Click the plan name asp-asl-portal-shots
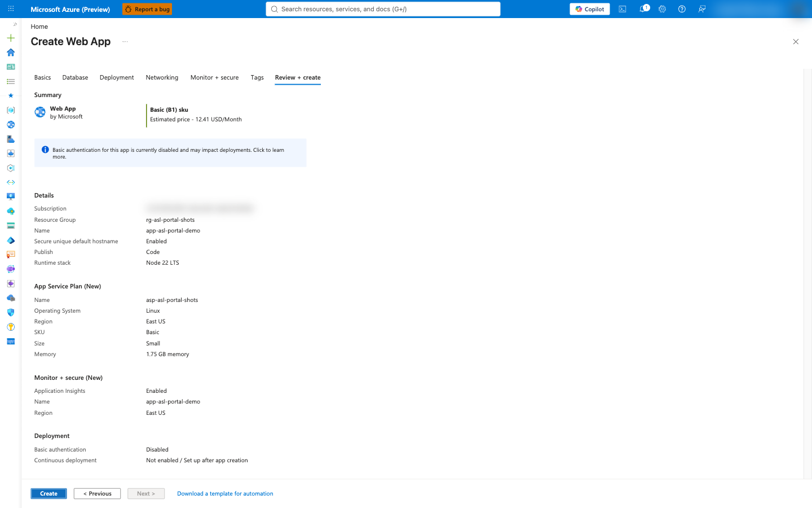The width and height of the screenshot is (812, 508). pyautogui.click(x=172, y=300)
